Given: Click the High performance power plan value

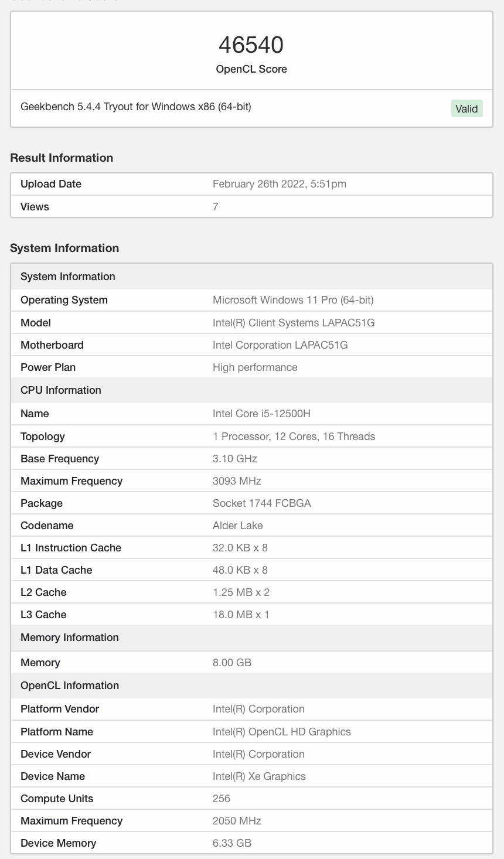Looking at the screenshot, I should pos(255,367).
